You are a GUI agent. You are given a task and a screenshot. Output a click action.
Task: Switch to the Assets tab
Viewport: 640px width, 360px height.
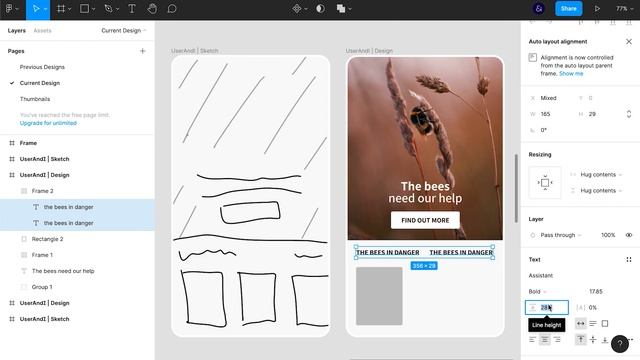coord(42,31)
